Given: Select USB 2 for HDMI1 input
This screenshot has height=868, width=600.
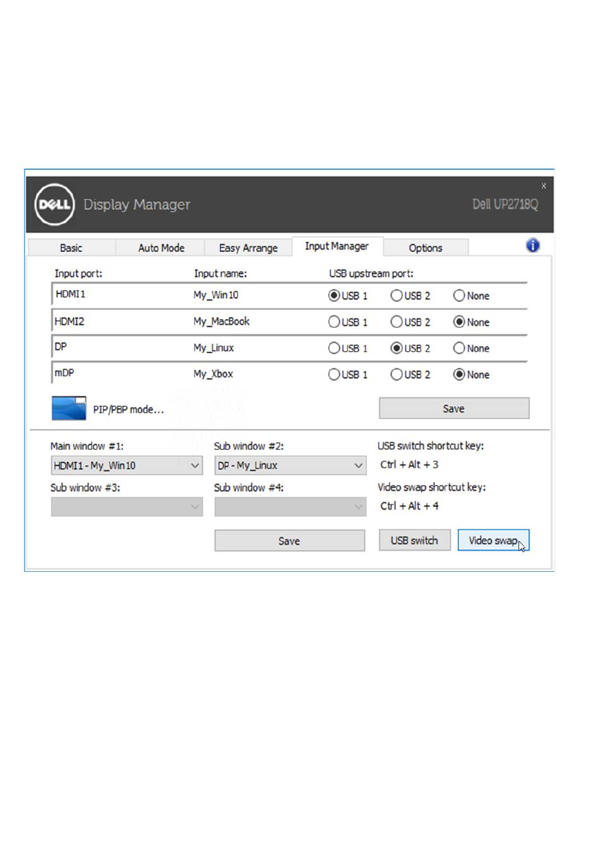Looking at the screenshot, I should click(397, 296).
